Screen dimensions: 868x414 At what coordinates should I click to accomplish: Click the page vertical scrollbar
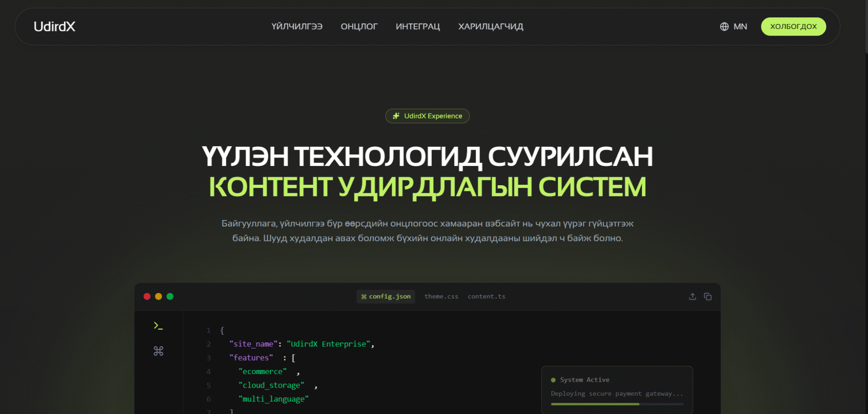point(866,28)
